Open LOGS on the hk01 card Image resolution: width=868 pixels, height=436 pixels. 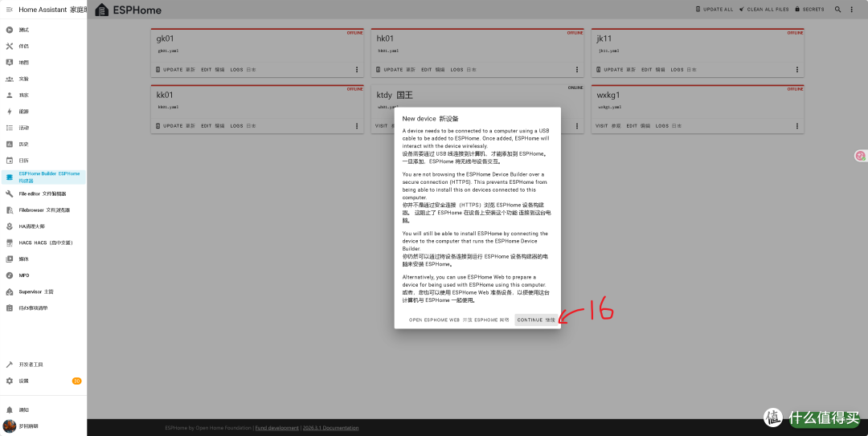pos(464,70)
